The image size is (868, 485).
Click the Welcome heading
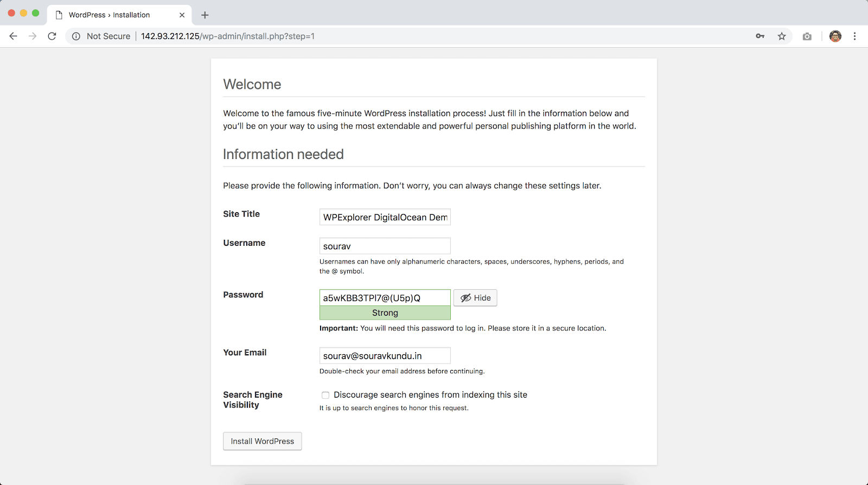pyautogui.click(x=252, y=84)
